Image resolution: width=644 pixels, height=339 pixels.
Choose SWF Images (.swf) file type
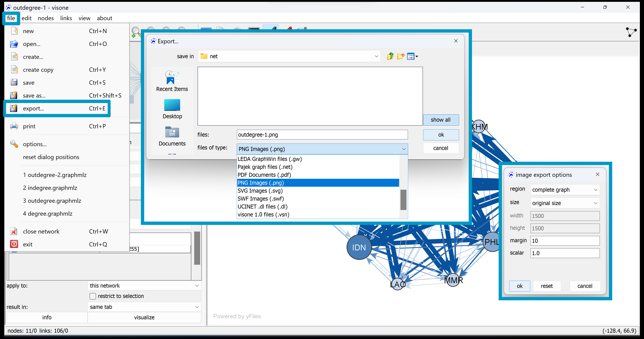[318, 199]
